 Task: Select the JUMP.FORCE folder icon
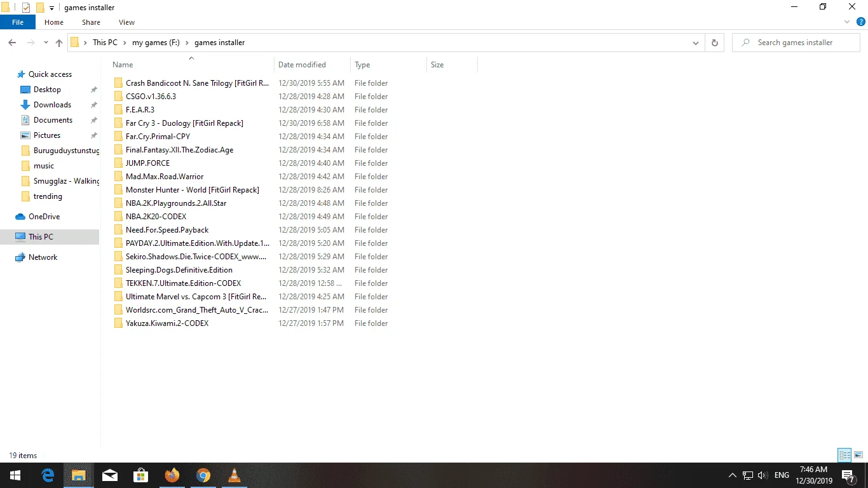point(118,163)
